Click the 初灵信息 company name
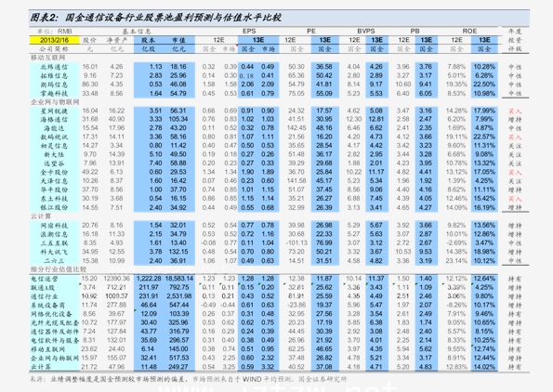553x392 pixels. point(54,146)
